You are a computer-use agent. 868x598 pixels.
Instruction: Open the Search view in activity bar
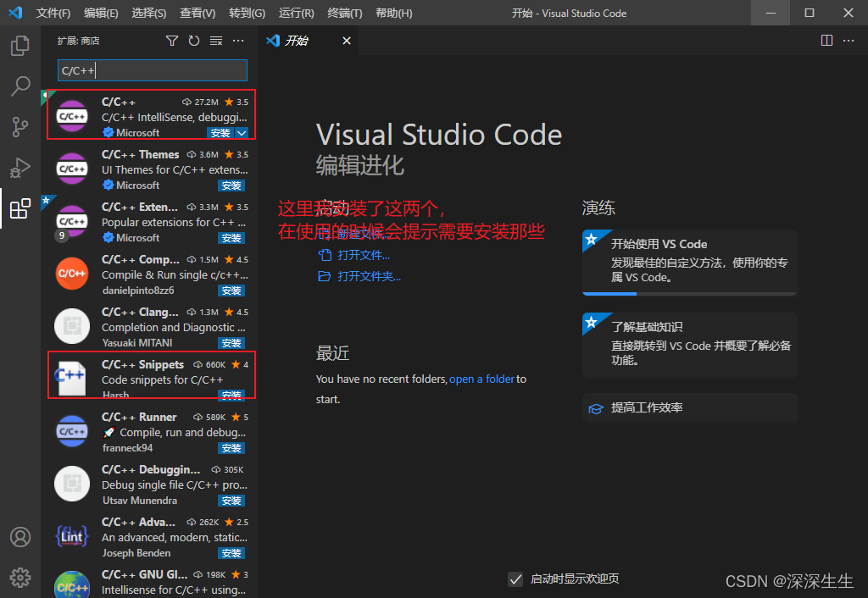pyautogui.click(x=20, y=86)
